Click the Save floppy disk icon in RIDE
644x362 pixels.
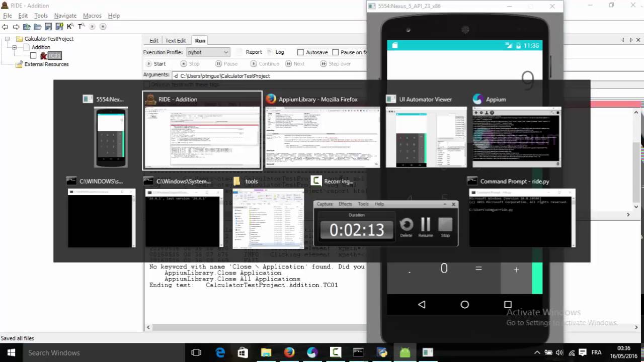(48, 27)
